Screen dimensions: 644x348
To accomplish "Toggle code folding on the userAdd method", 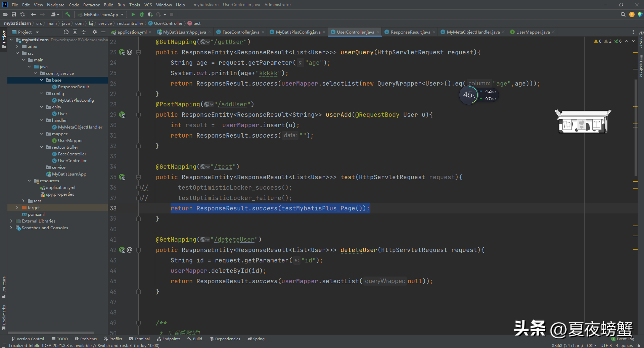I will pos(138,115).
